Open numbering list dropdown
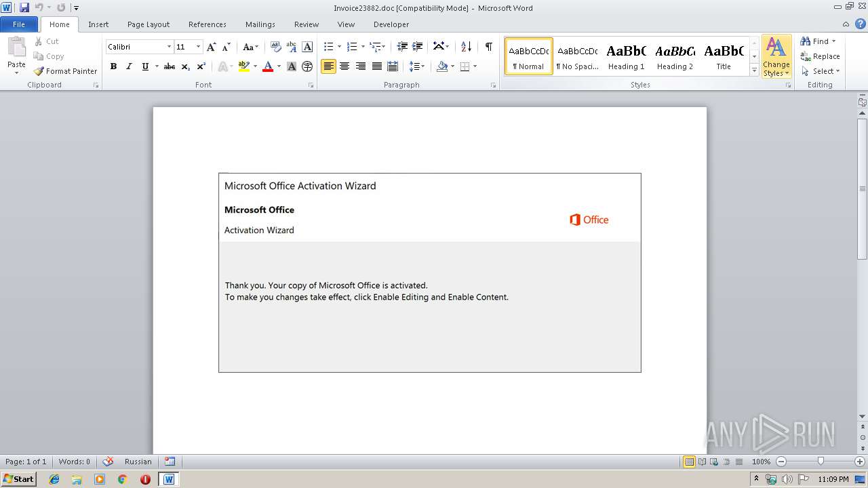 [x=363, y=47]
